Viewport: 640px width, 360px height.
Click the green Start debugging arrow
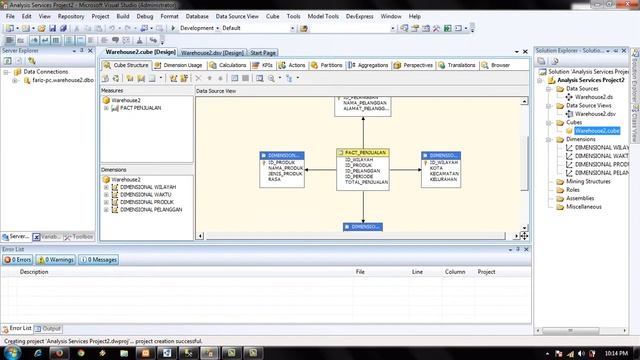(x=173, y=28)
